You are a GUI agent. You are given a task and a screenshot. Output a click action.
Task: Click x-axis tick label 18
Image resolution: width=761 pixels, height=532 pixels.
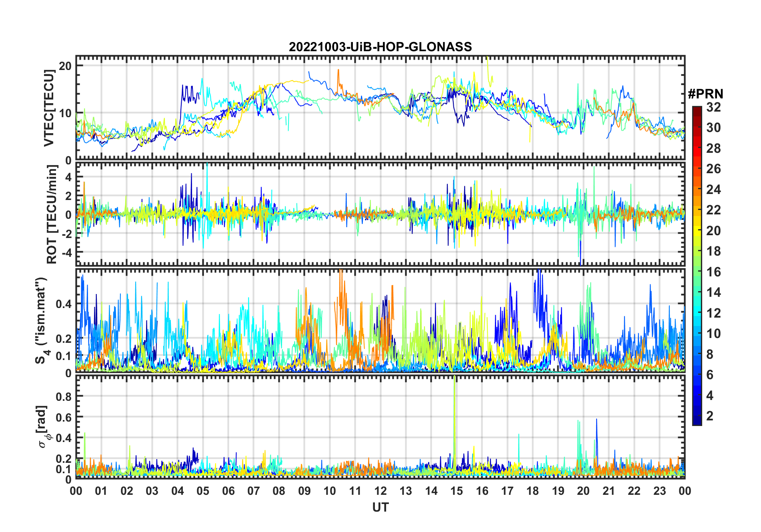click(533, 491)
